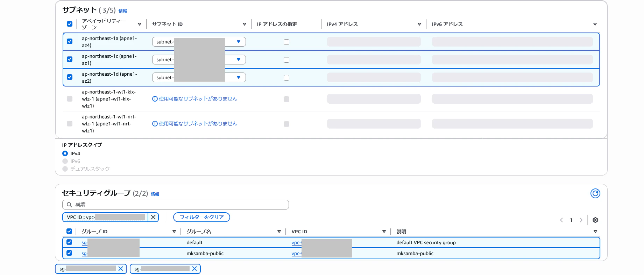This screenshot has width=644, height=275.
Task: Sort by Group name column arrow
Action: 279,232
